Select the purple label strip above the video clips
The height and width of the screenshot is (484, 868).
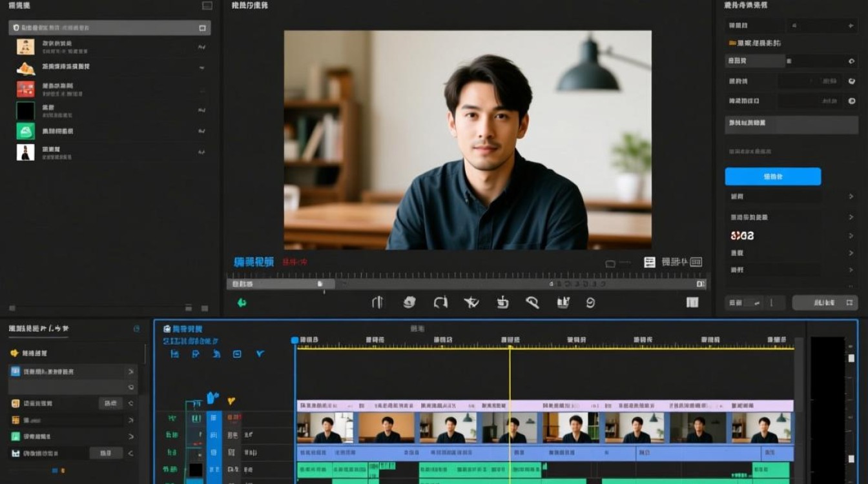point(545,406)
